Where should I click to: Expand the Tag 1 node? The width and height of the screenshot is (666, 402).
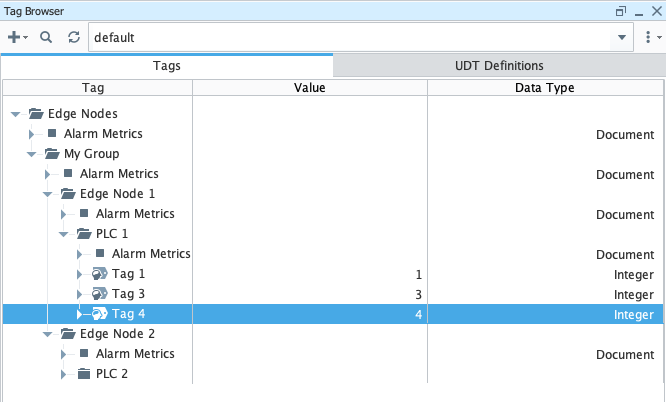tap(80, 274)
